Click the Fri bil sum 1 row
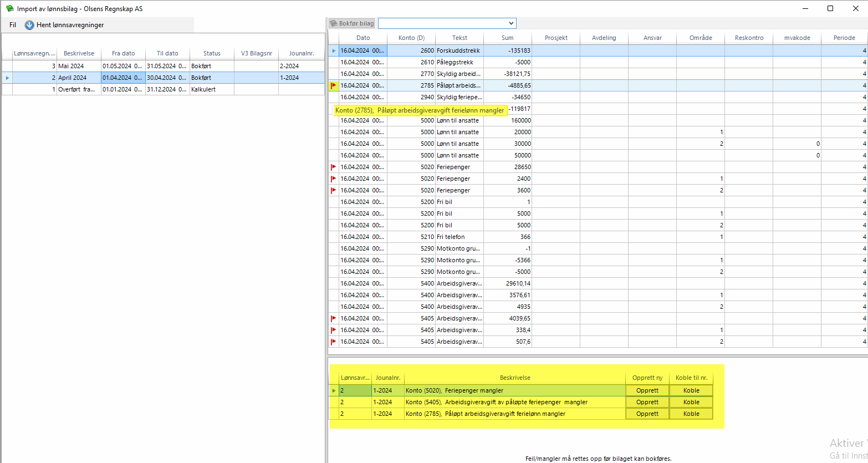 [599, 202]
